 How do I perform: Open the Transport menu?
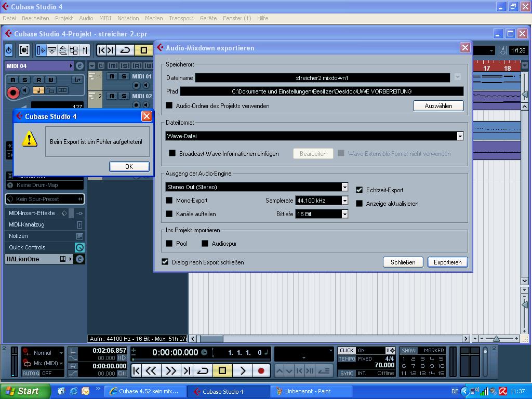[181, 18]
